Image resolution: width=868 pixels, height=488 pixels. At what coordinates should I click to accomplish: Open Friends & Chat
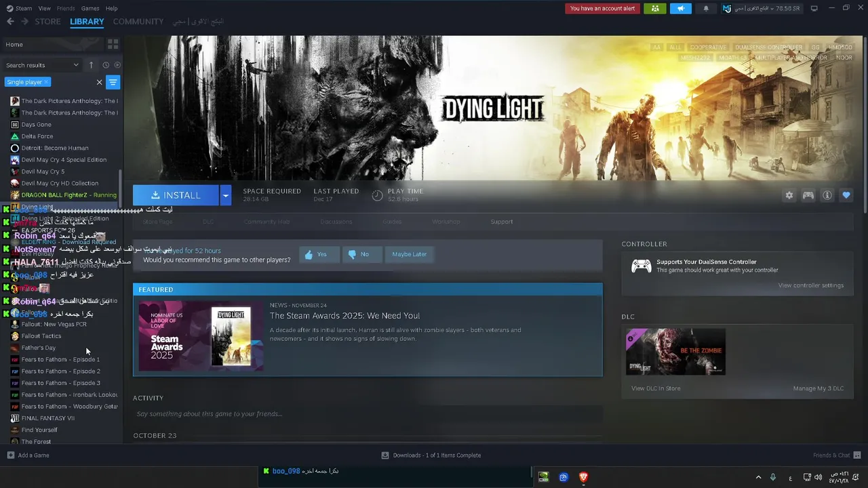coord(837,455)
